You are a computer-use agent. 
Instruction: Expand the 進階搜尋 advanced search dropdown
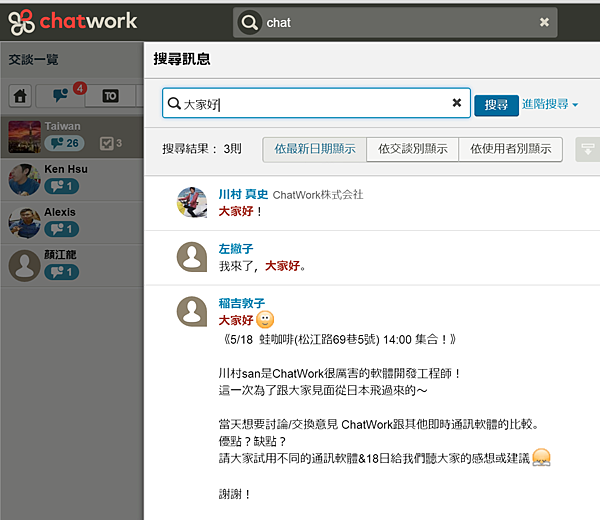pyautogui.click(x=550, y=104)
